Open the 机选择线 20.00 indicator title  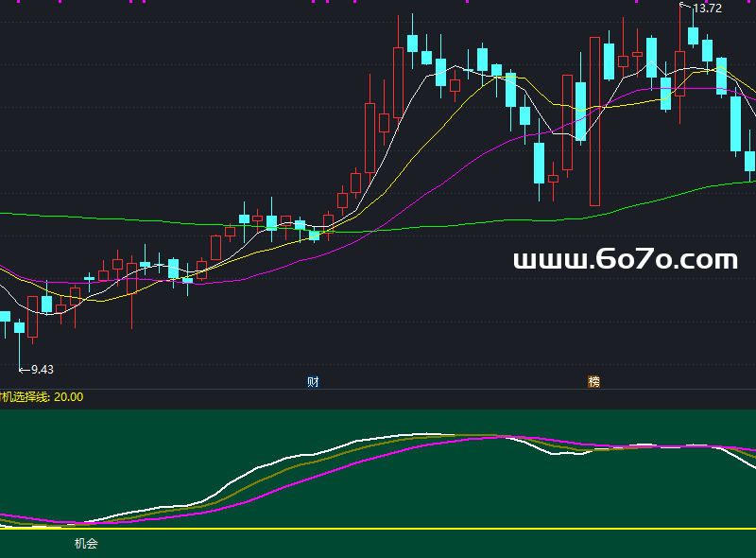(x=42, y=397)
